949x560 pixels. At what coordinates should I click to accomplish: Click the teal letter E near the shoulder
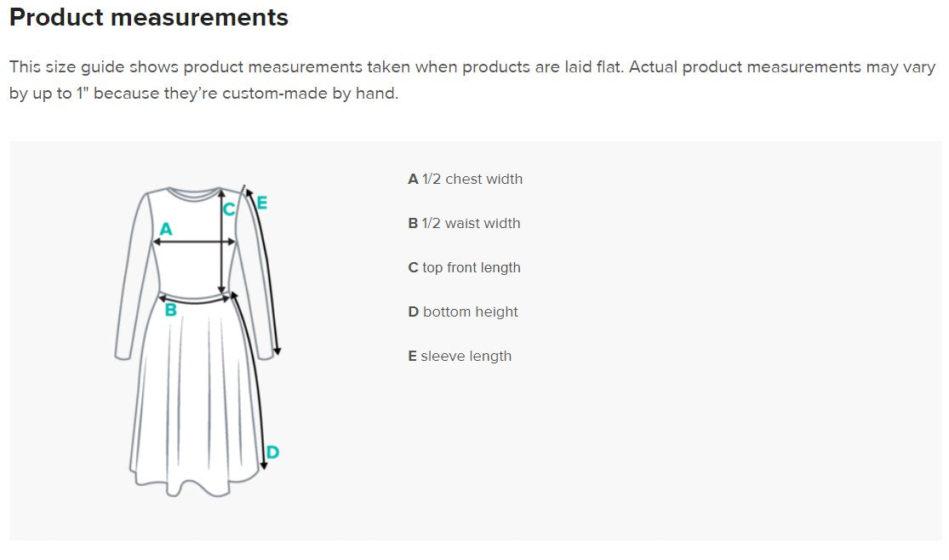click(x=261, y=203)
